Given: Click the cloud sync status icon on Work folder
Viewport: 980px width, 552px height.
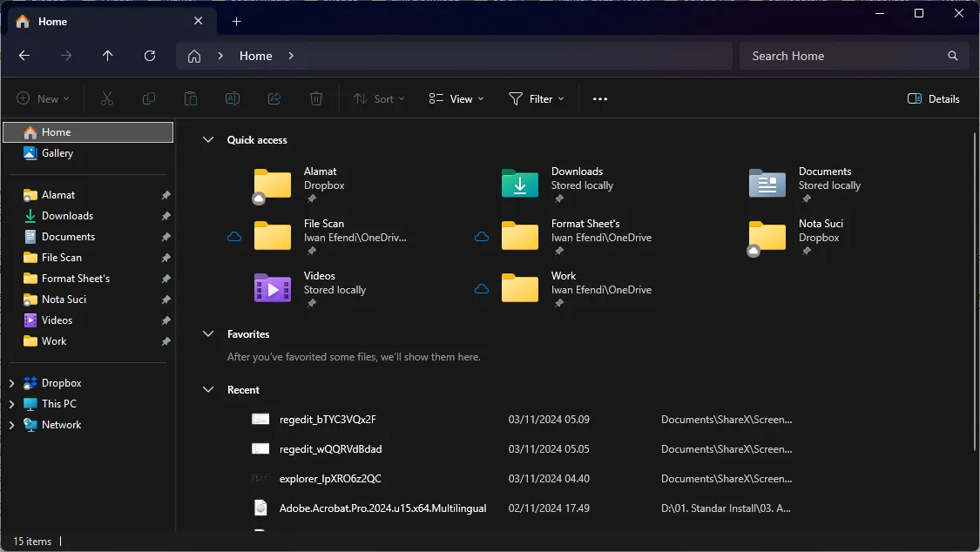Looking at the screenshot, I should 482,287.
